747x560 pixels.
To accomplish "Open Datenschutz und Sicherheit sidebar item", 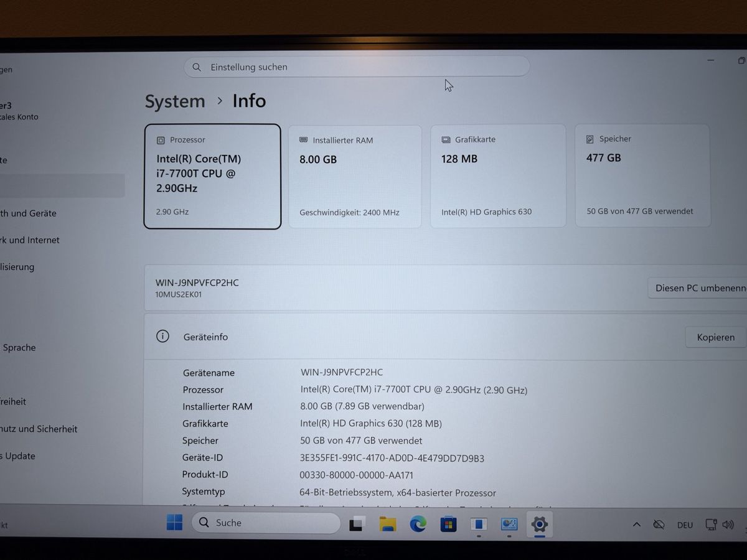I will pos(39,429).
